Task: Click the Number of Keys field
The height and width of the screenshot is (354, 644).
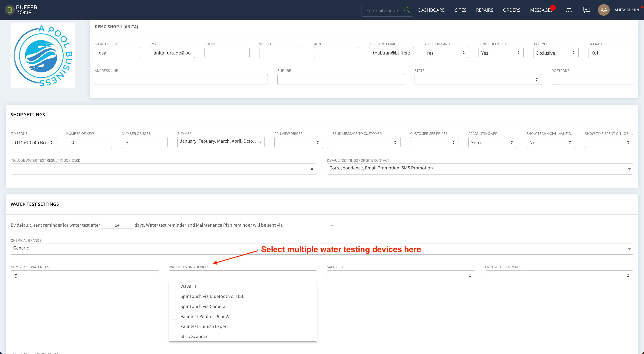Action: click(89, 142)
